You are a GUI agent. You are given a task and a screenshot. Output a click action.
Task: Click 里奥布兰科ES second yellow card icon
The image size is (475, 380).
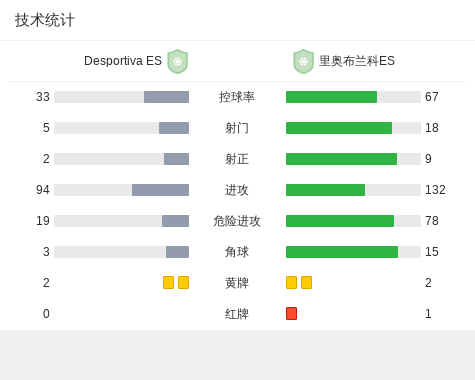click(x=306, y=282)
